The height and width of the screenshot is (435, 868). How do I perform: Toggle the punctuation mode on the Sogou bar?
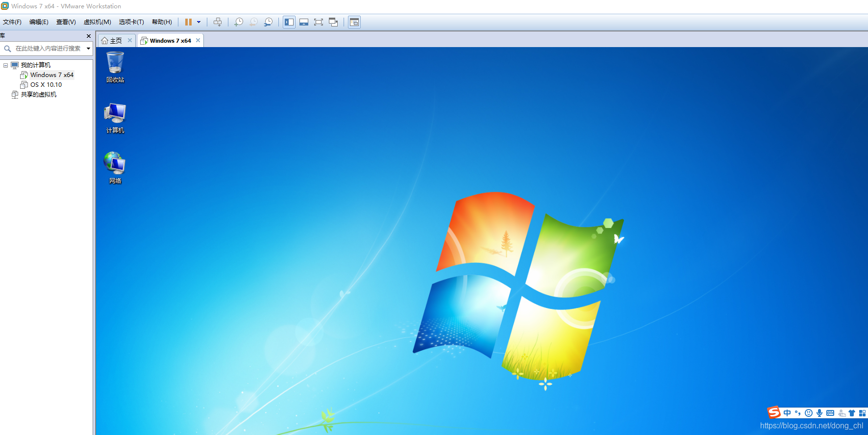pos(798,413)
